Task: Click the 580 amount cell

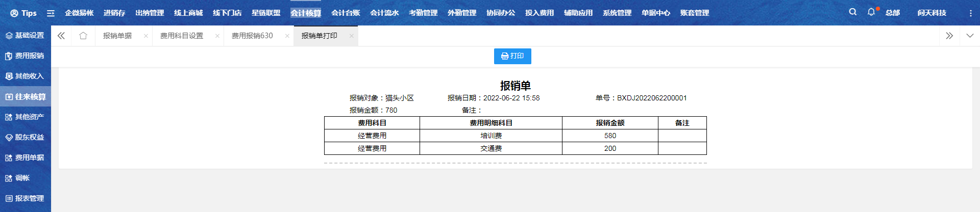Action: (610, 136)
